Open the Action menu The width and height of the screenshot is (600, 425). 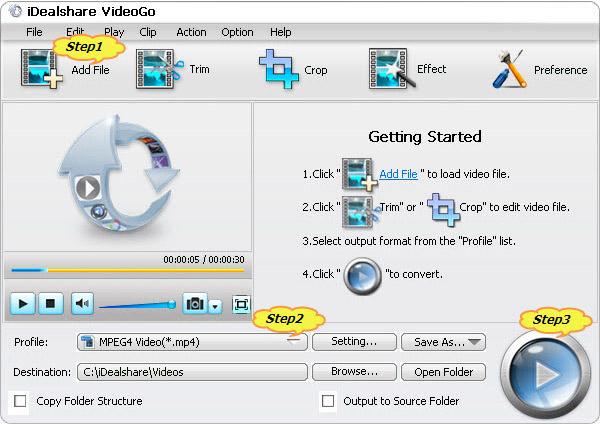191,32
